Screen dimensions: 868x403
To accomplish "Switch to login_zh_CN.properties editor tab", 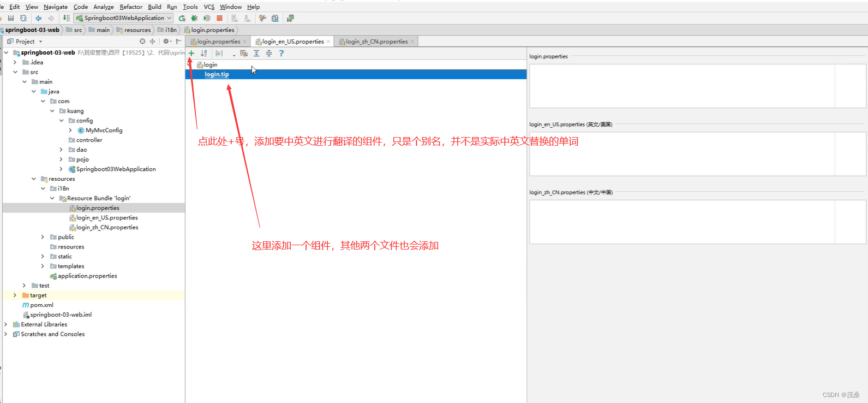I will (x=376, y=42).
